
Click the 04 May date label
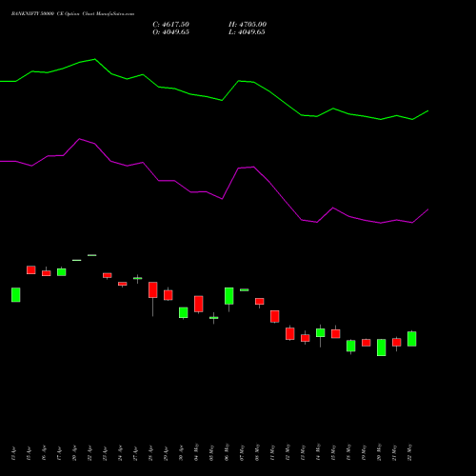(196, 452)
